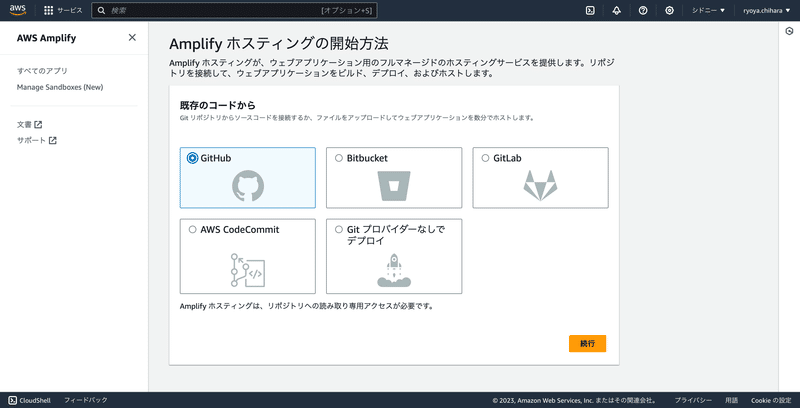Open the 用語 footer link
The image size is (800, 408).
732,400
